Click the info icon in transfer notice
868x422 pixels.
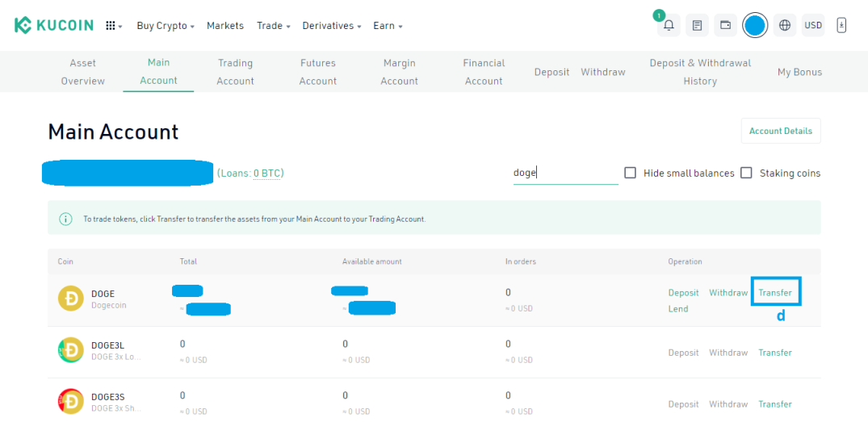[x=66, y=219]
